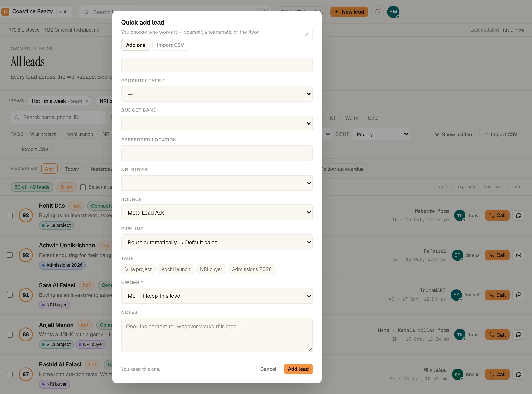
Task: Click Cancel in the dialog
Action: [268, 369]
